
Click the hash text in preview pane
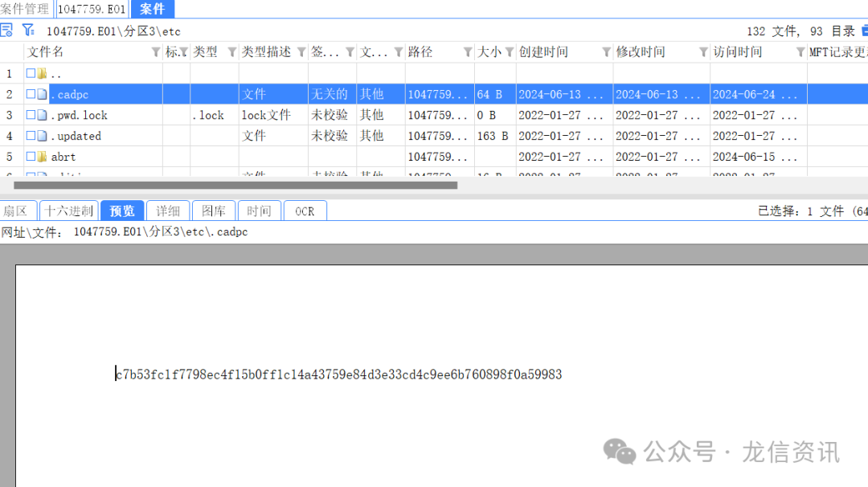(x=338, y=374)
